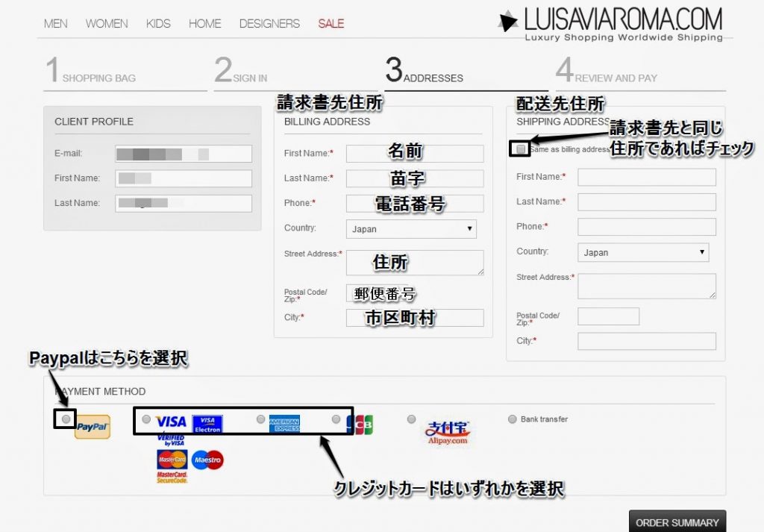Select step 3 Addresses tab
The width and height of the screenshot is (764, 532).
point(466,72)
